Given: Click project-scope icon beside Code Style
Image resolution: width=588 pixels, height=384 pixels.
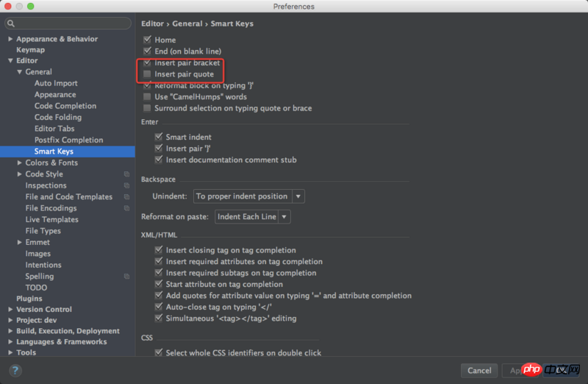Looking at the screenshot, I should coord(126,174).
